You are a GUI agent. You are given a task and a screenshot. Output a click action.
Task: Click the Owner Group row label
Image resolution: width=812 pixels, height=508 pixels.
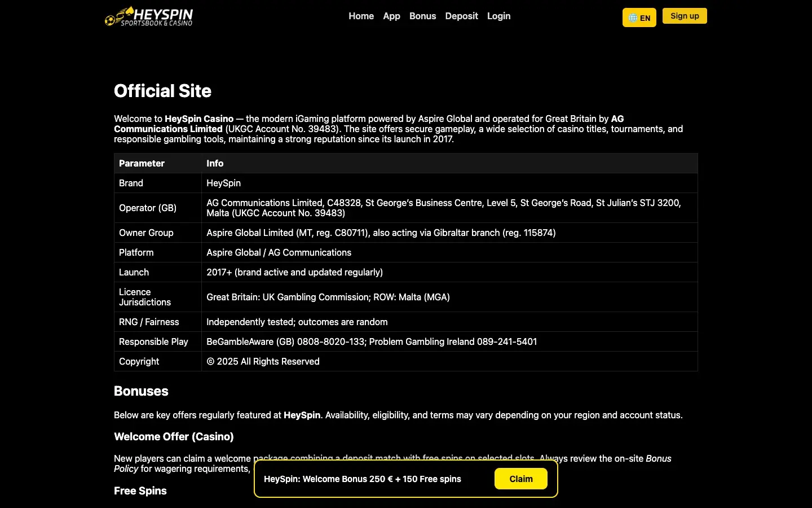pyautogui.click(x=158, y=233)
